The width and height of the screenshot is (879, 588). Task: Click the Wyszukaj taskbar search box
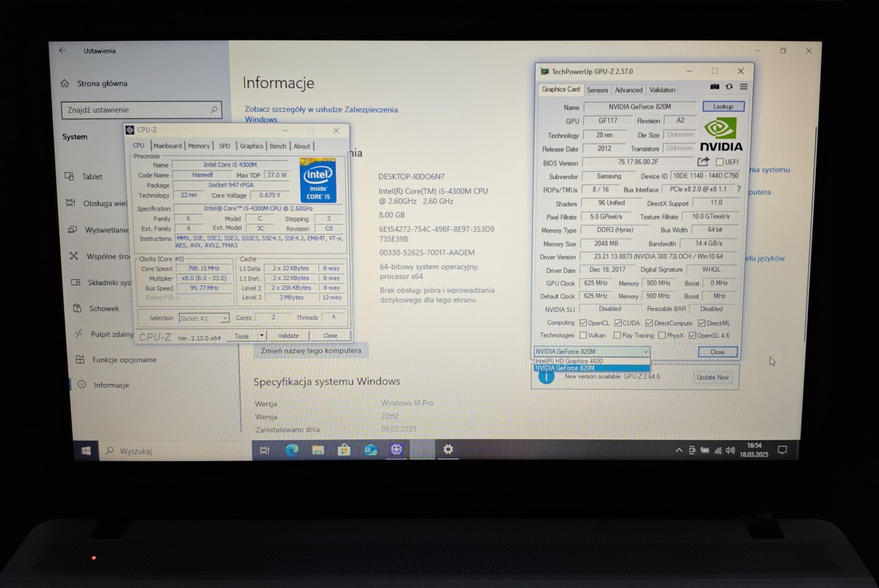pyautogui.click(x=176, y=451)
